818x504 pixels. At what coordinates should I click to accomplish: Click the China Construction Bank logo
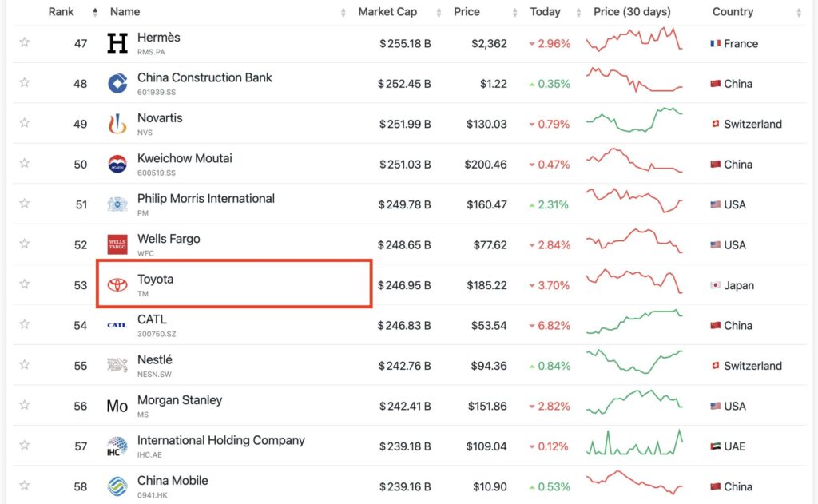tap(117, 83)
